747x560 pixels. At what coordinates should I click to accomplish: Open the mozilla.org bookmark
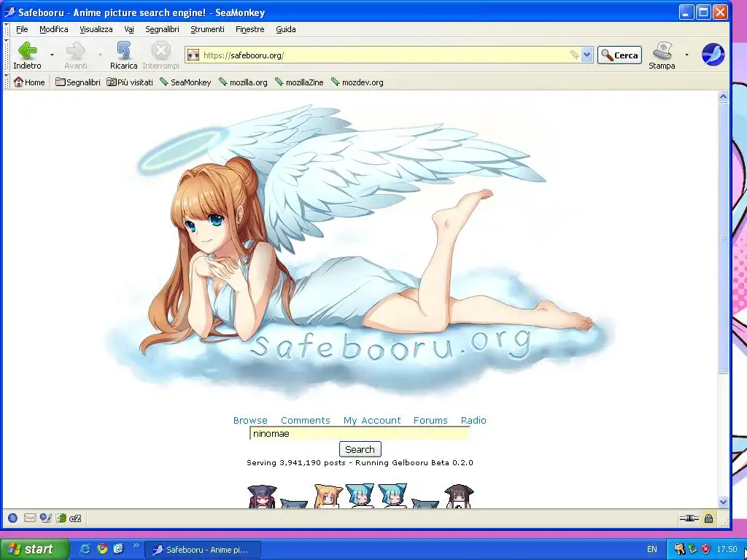(243, 82)
